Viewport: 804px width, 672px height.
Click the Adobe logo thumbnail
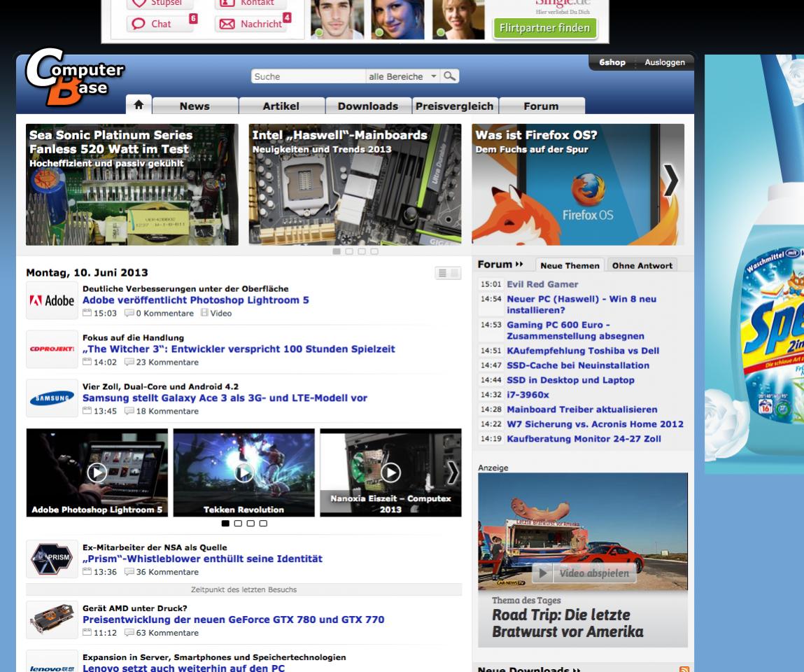(x=52, y=300)
